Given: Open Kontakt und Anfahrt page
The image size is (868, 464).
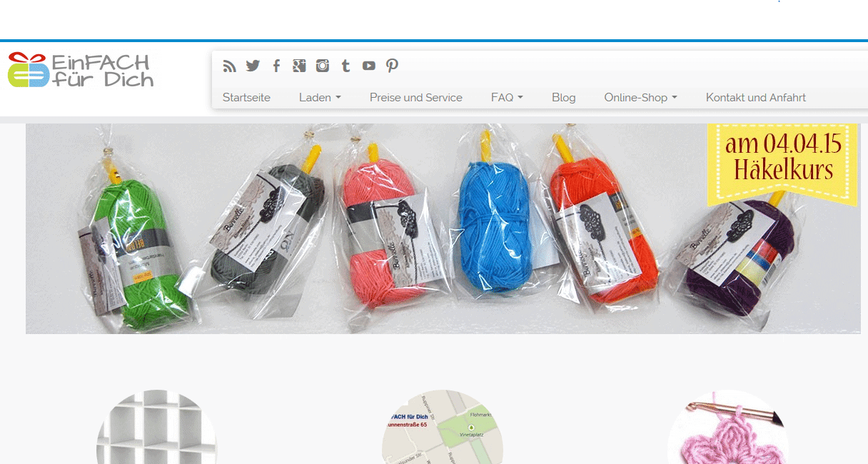Looking at the screenshot, I should 756,98.
